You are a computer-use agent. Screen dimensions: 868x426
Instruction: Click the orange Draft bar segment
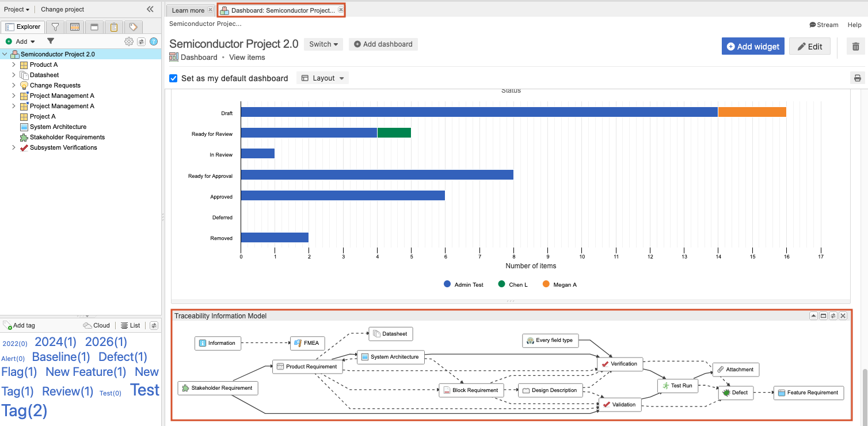(x=752, y=112)
